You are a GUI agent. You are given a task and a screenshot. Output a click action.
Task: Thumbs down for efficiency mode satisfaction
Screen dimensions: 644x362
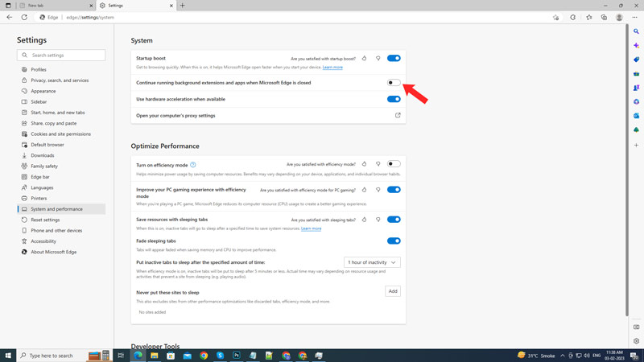(x=378, y=164)
